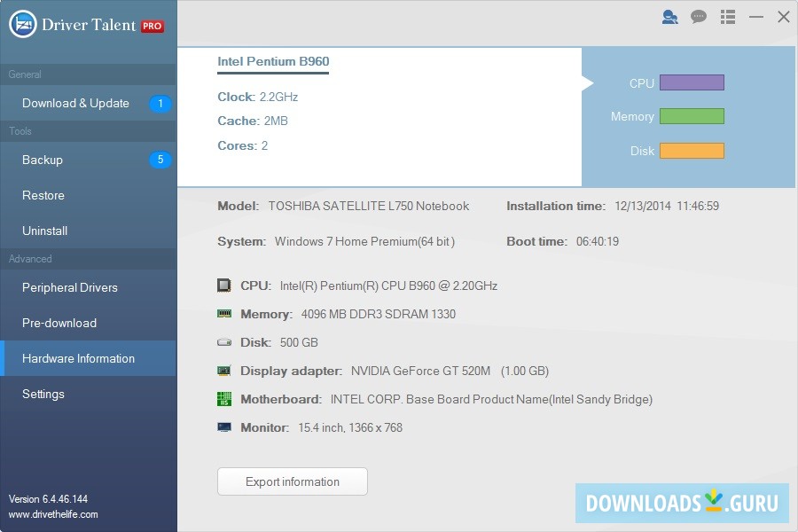Screen dimensions: 798x532
Task: Click 4096 MB DDR3 SDRAM 1330 text
Action: pyautogui.click(x=378, y=314)
